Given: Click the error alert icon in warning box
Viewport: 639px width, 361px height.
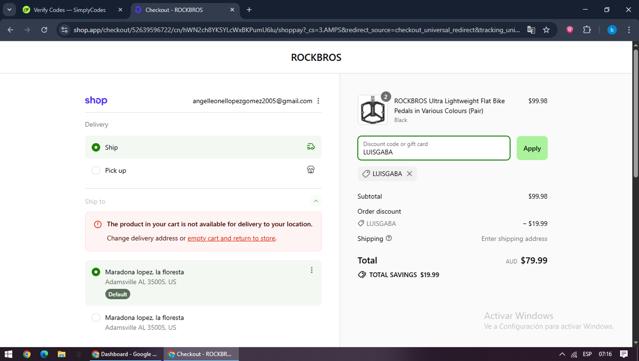Looking at the screenshot, I should point(98,224).
